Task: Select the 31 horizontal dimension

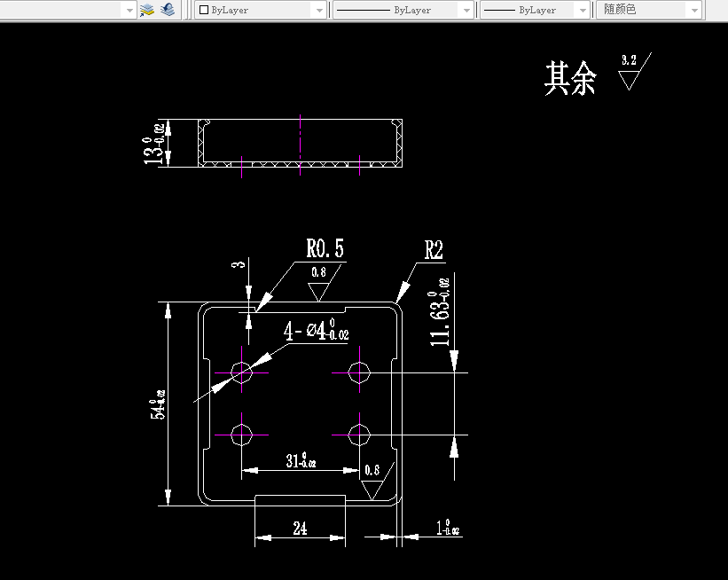Action: [301, 462]
